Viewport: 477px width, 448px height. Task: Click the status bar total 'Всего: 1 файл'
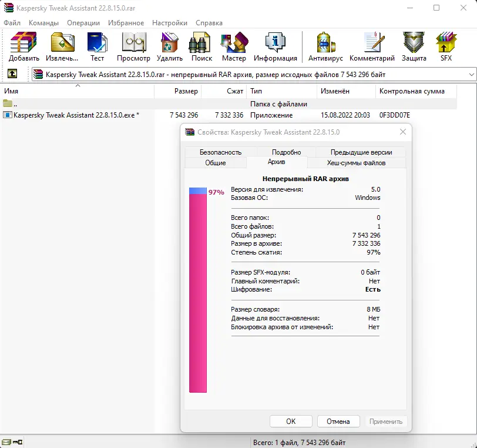click(300, 442)
